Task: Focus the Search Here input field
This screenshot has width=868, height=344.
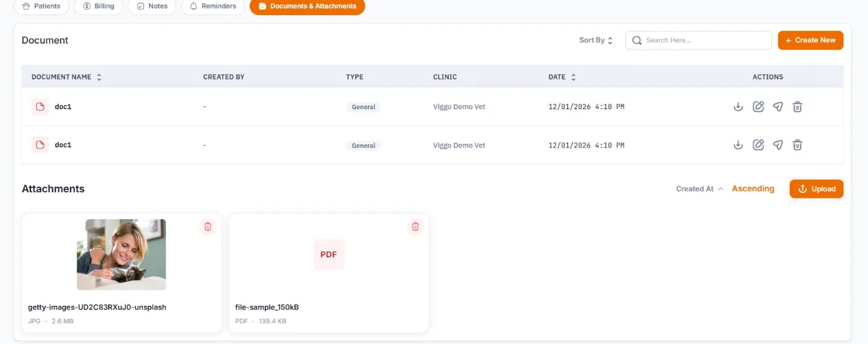Action: click(699, 41)
